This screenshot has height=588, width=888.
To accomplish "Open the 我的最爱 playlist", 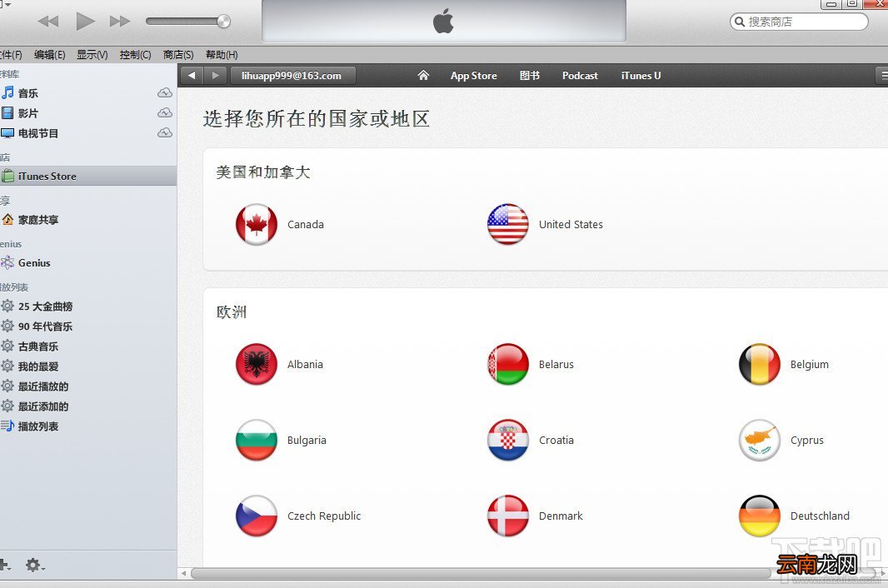I will click(x=38, y=366).
